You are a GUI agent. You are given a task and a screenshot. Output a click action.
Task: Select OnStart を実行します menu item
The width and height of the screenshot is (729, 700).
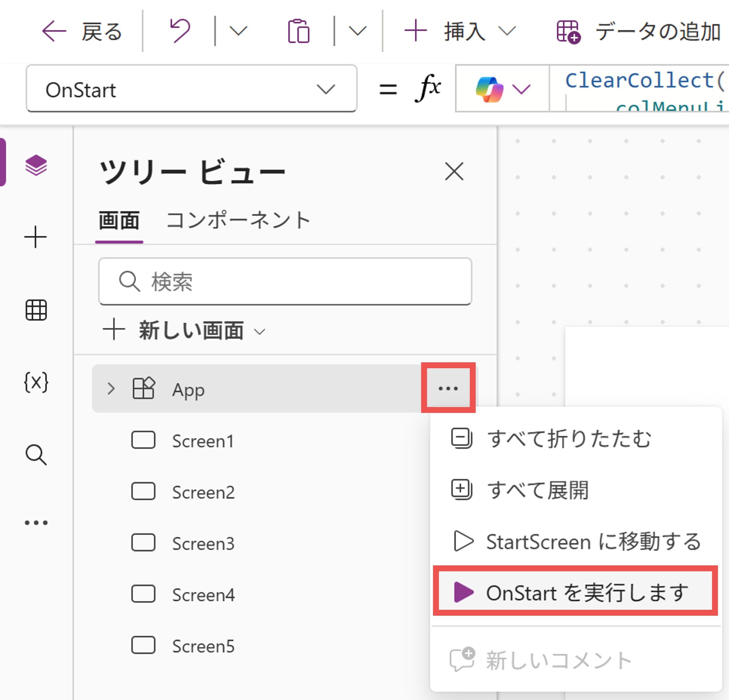[575, 592]
